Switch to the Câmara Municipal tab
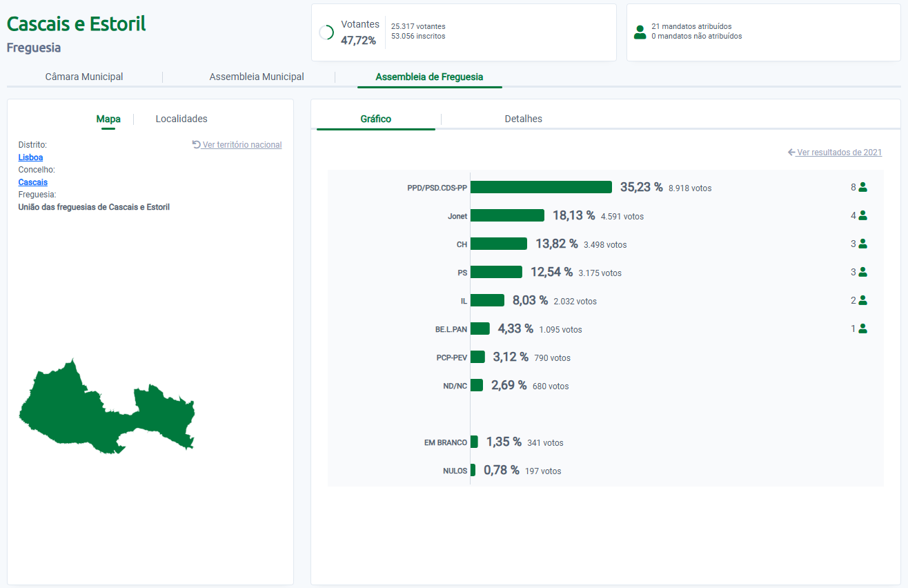Image resolution: width=908 pixels, height=588 pixels. click(x=84, y=77)
